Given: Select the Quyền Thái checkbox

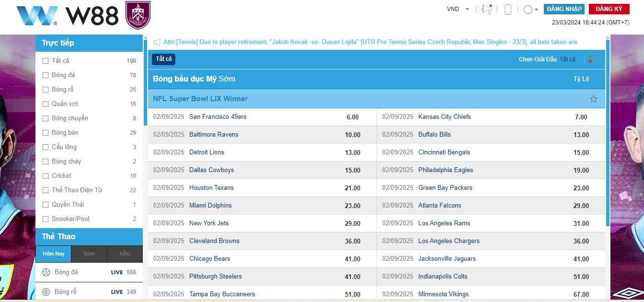Looking at the screenshot, I should pos(46,205).
